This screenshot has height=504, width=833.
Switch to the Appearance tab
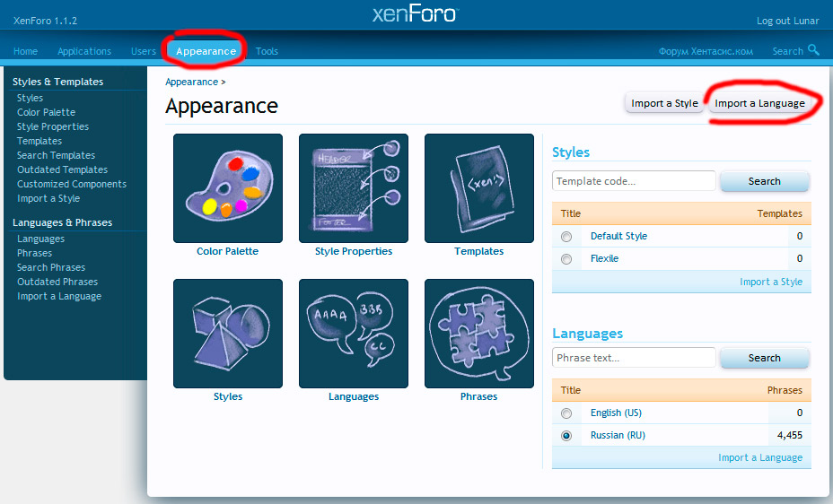click(206, 51)
